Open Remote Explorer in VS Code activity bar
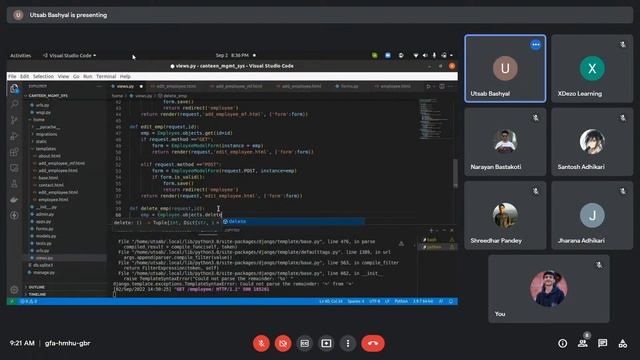This screenshot has width=640, height=360. [x=14, y=168]
